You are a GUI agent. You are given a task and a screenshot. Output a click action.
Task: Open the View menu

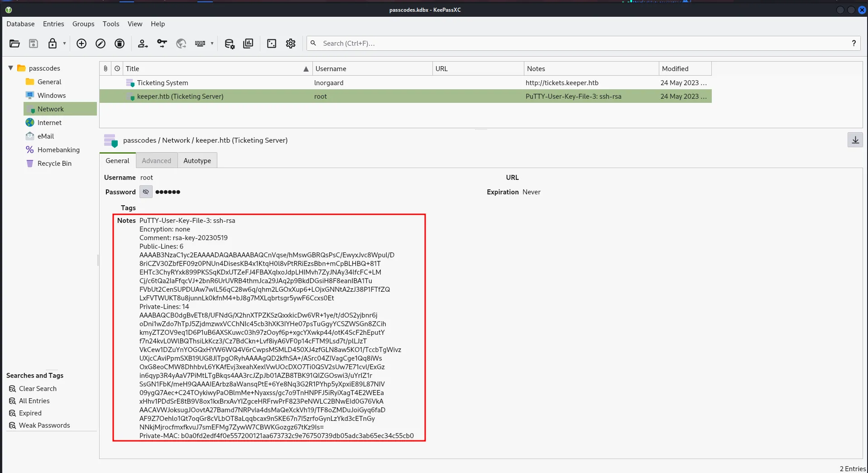[135, 24]
